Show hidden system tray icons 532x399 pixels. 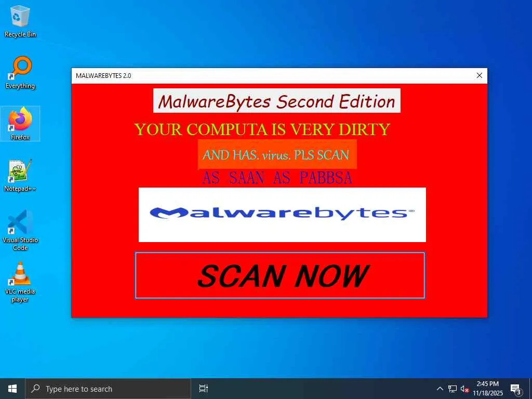click(440, 389)
